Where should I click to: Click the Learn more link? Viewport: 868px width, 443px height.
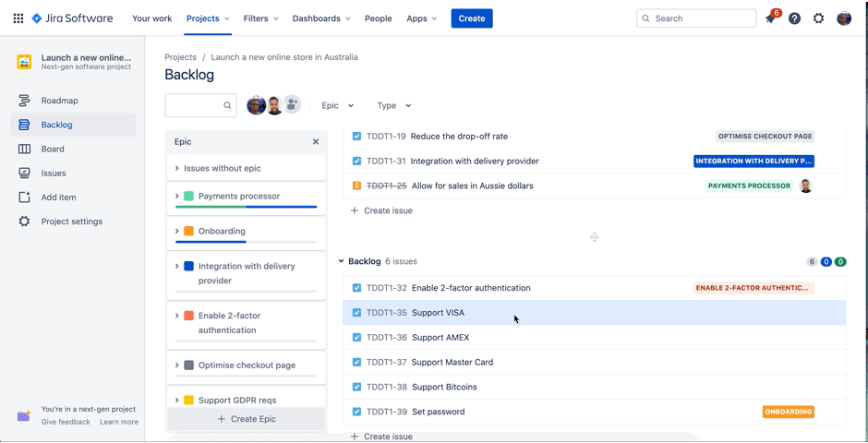click(x=119, y=422)
